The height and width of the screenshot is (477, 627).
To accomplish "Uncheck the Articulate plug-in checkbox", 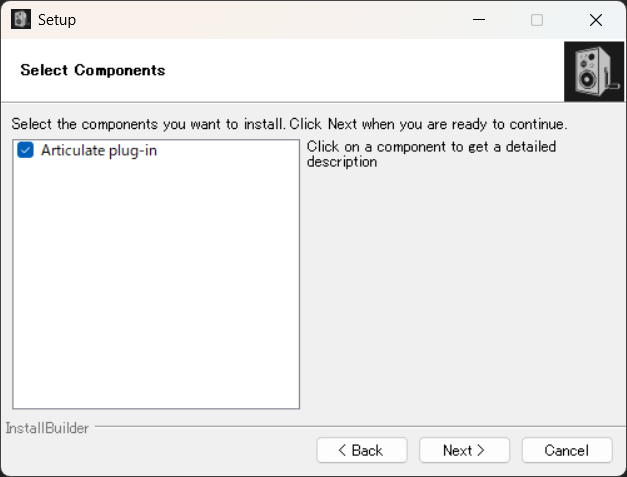I will pyautogui.click(x=26, y=151).
